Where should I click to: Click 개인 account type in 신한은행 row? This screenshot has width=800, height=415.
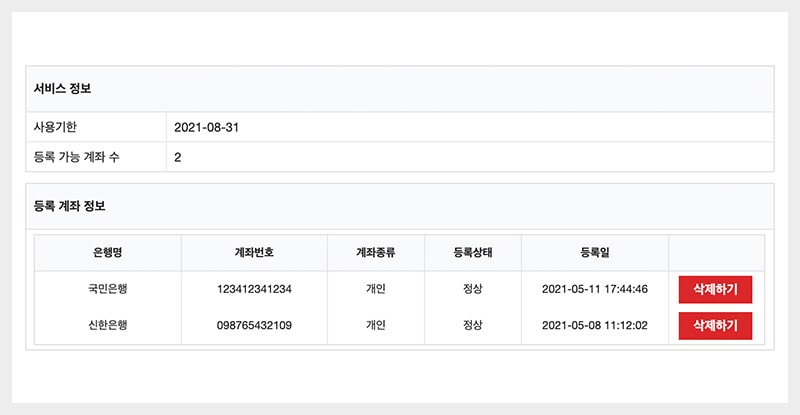(376, 326)
